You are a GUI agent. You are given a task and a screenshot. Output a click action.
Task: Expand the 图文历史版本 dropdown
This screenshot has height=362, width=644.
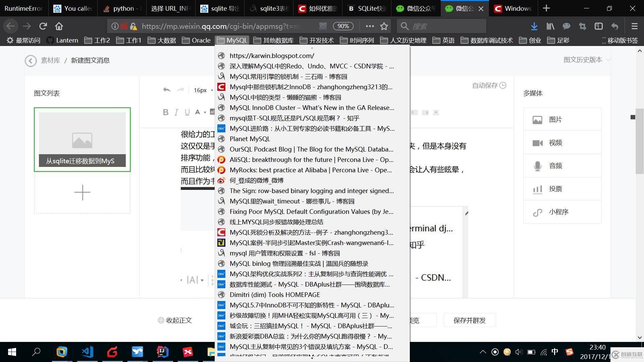tap(587, 60)
